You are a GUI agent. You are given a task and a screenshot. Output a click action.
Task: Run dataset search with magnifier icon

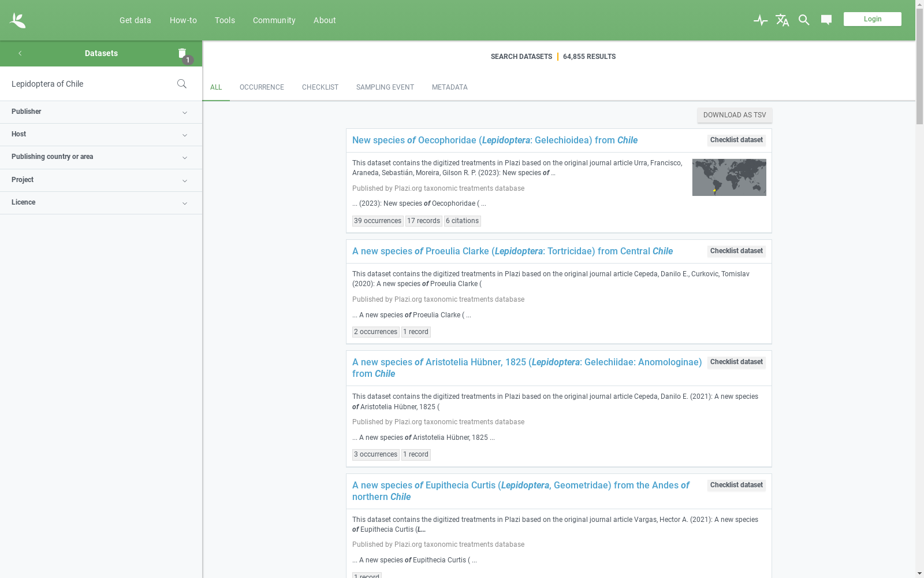pos(182,84)
